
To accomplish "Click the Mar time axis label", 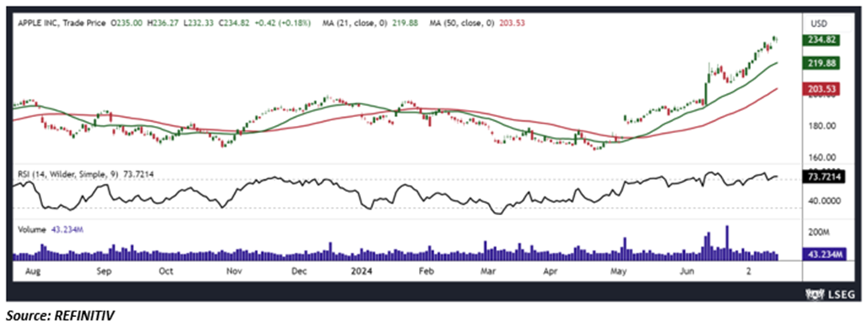I will [487, 272].
